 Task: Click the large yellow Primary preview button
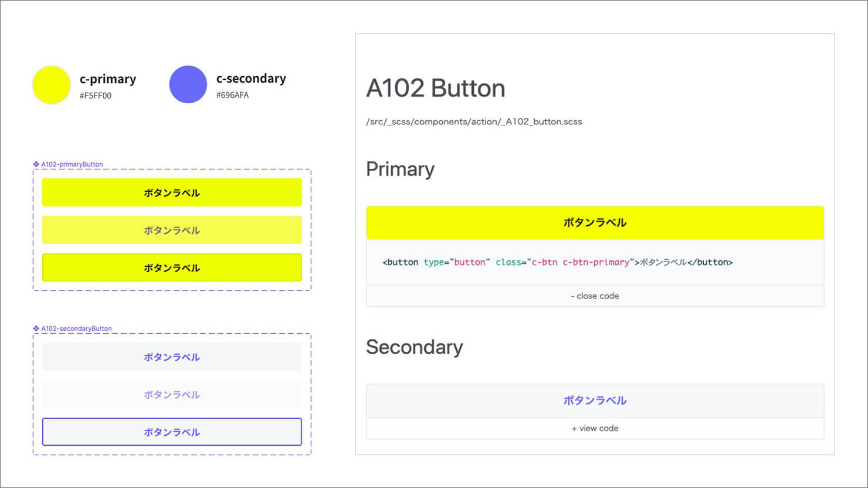(x=595, y=222)
